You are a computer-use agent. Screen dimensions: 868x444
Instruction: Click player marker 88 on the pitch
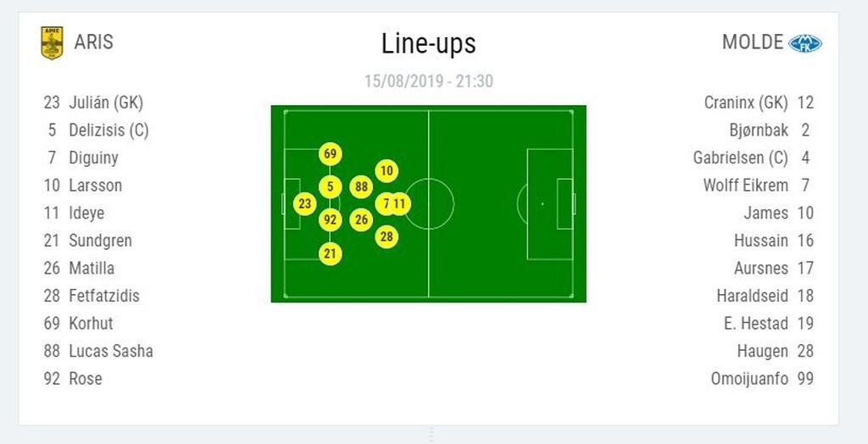362,187
